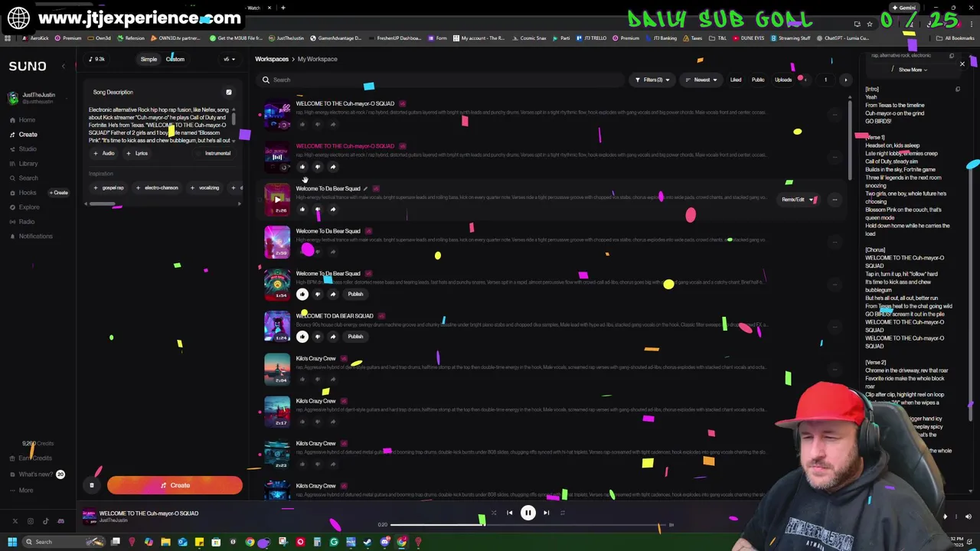Close the lyrics side panel

962,64
